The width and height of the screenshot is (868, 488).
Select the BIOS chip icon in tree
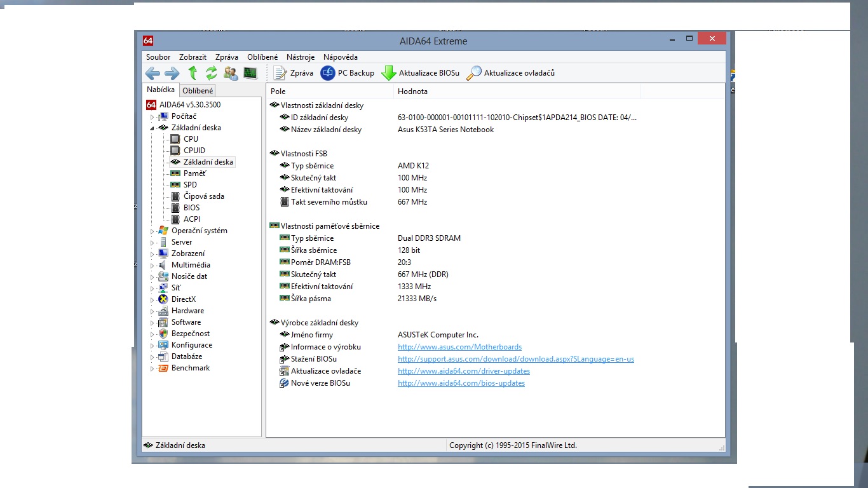[175, 208]
